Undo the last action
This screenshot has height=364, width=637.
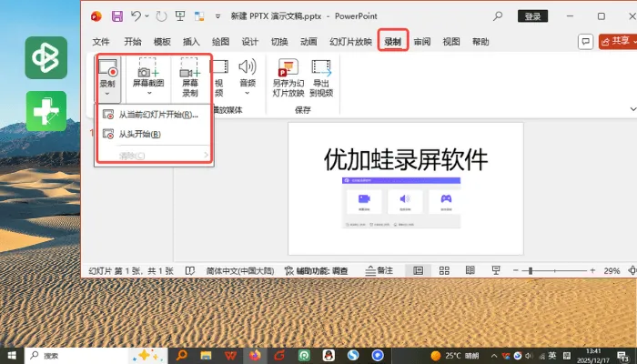pyautogui.click(x=136, y=16)
